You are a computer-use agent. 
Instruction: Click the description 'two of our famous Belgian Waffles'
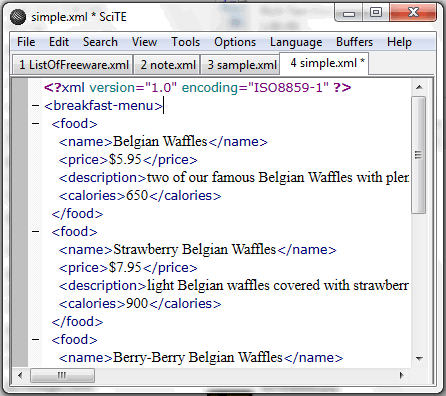(234, 178)
